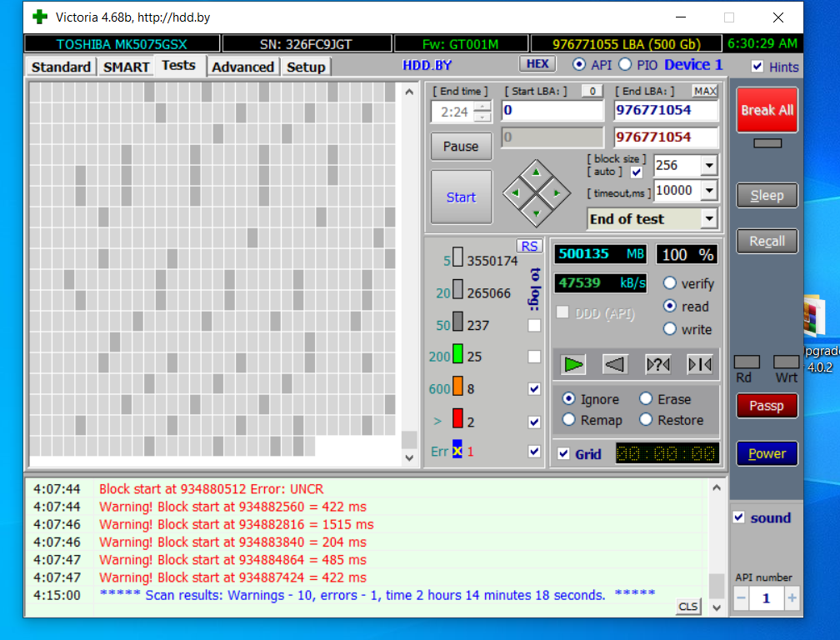840x640 pixels.
Task: Click the RS reset counters icon
Action: (x=529, y=247)
